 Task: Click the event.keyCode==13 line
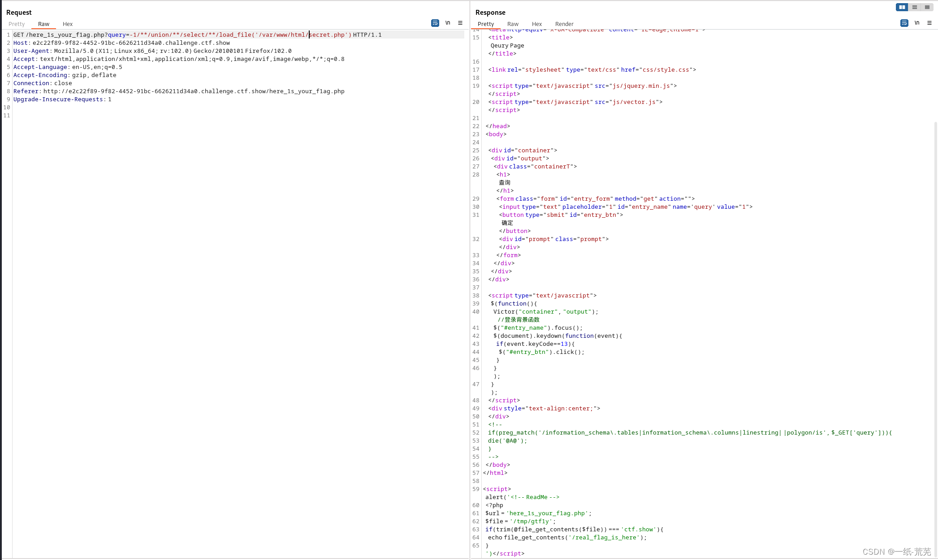535,344
